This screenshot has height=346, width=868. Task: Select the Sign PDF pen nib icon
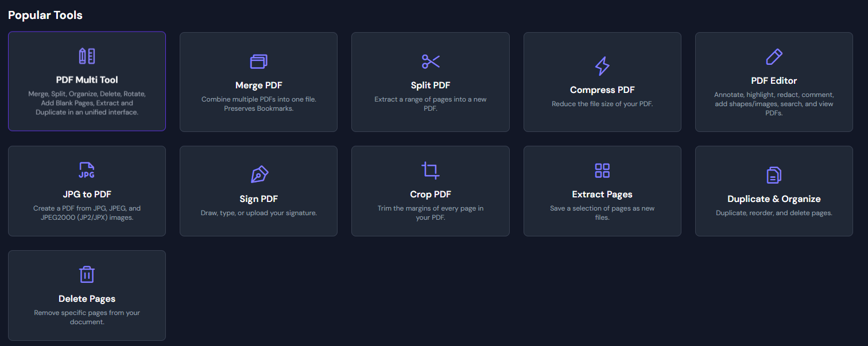tap(258, 174)
